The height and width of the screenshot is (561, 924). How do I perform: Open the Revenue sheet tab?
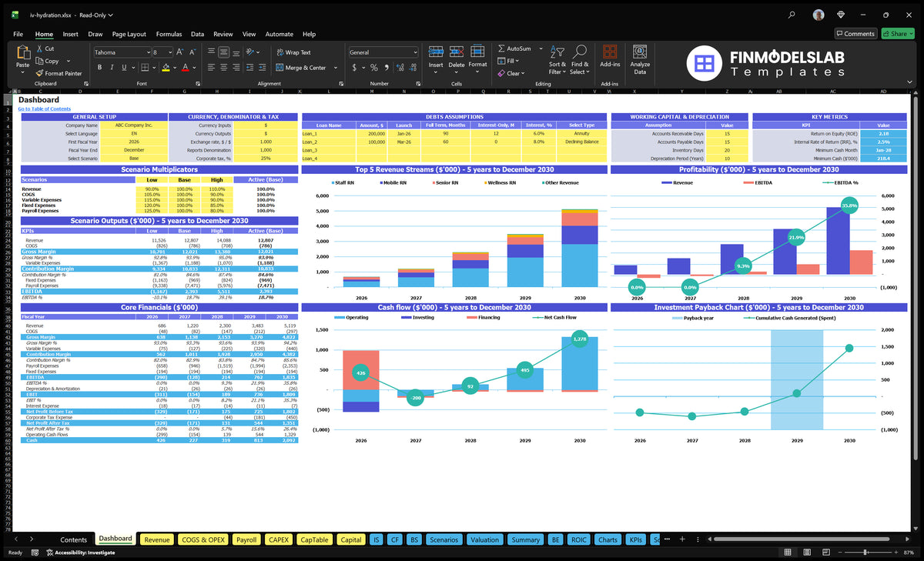[157, 539]
